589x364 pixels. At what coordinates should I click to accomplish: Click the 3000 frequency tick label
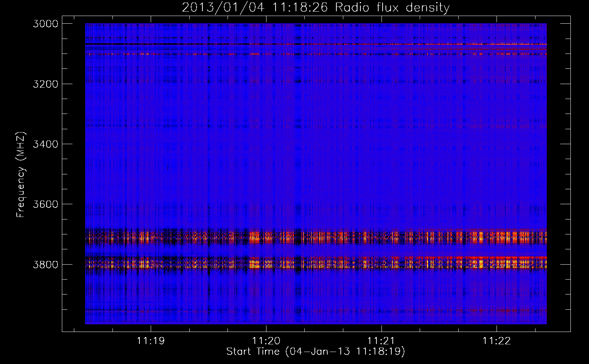coord(46,24)
